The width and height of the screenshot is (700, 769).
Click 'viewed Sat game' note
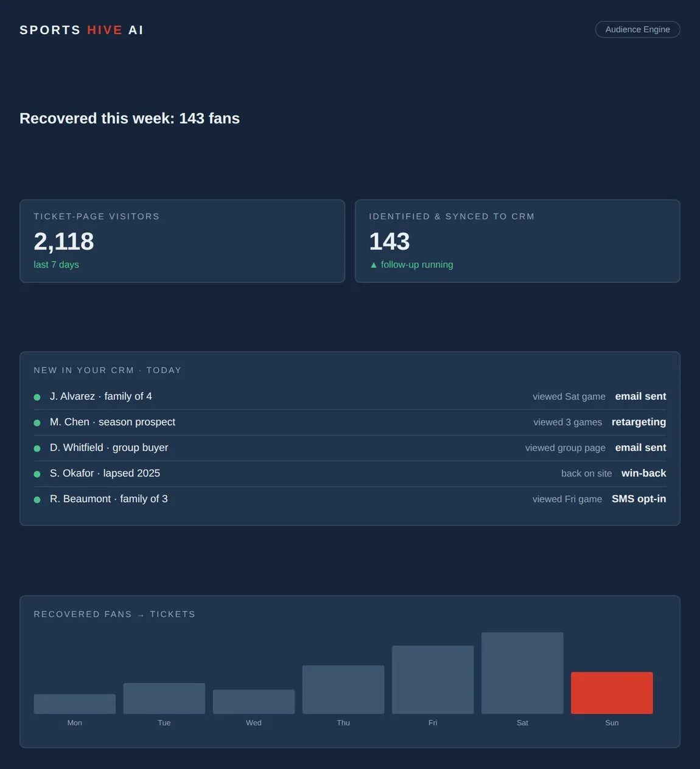click(x=569, y=397)
